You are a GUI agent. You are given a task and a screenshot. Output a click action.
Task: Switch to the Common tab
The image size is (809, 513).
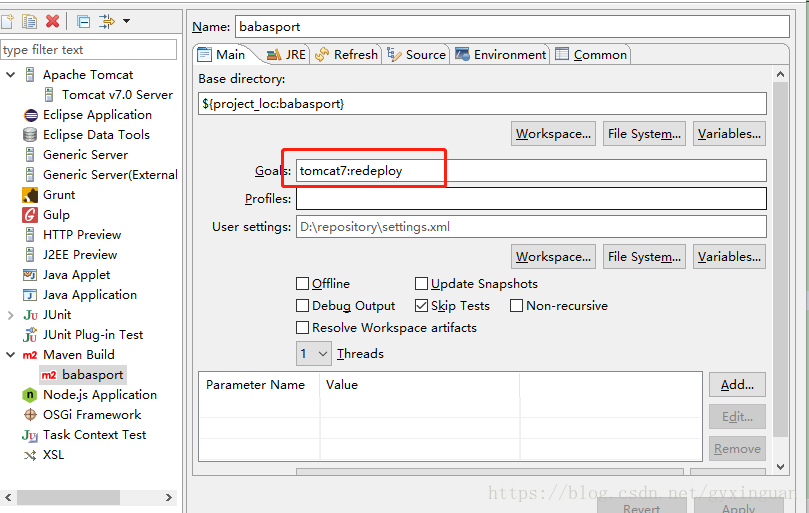[x=591, y=55]
